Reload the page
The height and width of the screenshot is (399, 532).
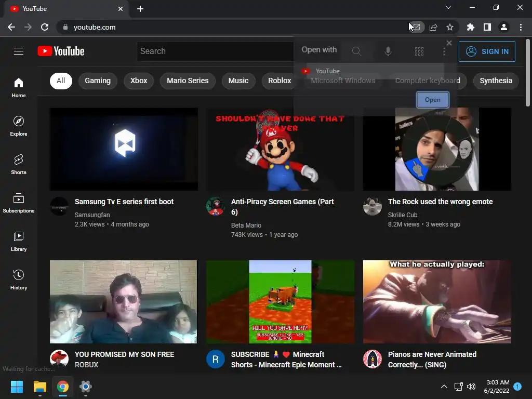click(x=45, y=27)
